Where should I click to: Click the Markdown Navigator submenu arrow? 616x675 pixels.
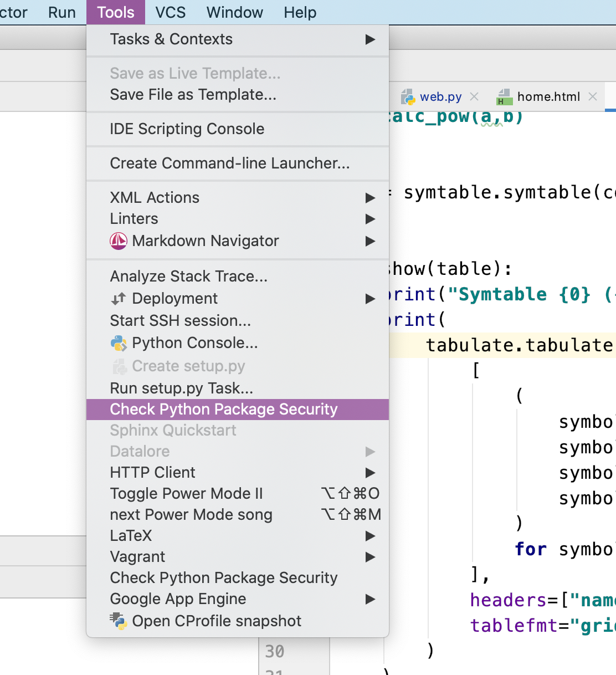tap(370, 241)
